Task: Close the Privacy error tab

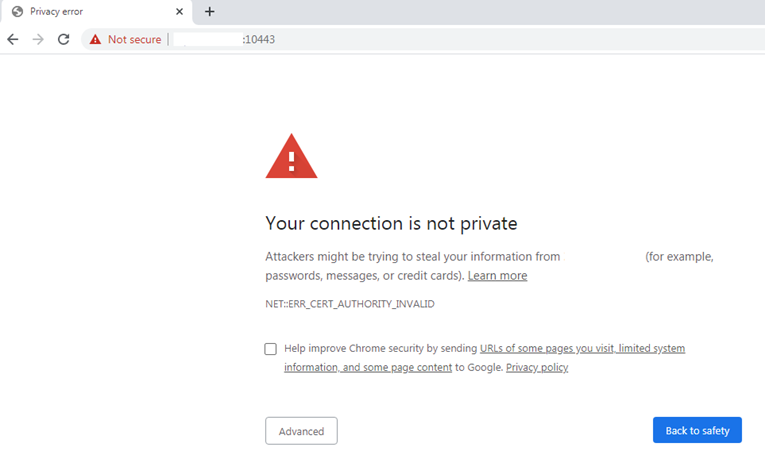Action: click(x=179, y=12)
